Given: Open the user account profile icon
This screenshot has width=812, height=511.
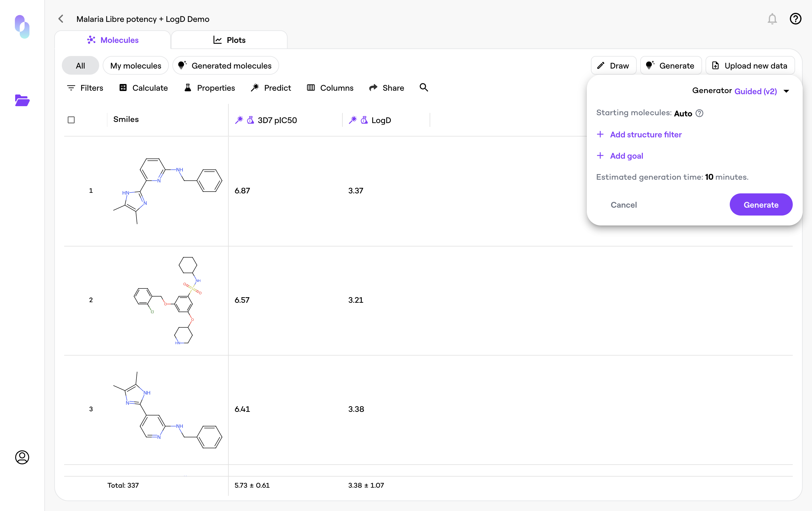Looking at the screenshot, I should [x=22, y=457].
